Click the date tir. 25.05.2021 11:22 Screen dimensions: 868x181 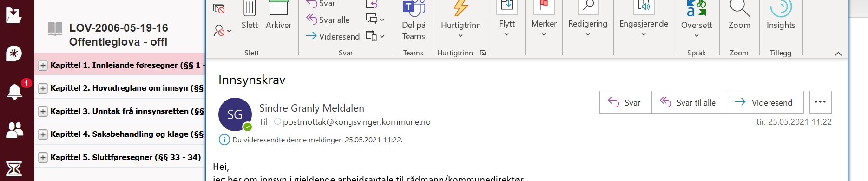(x=794, y=122)
